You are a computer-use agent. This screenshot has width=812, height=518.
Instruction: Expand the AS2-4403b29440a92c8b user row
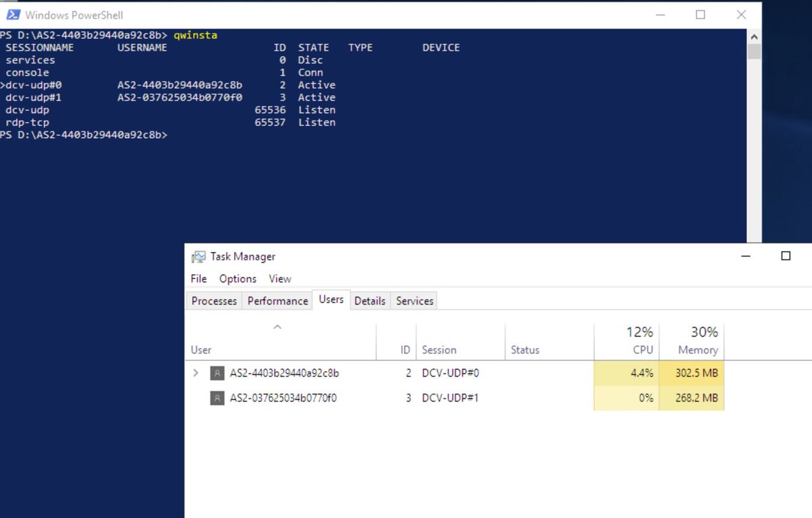tap(196, 373)
